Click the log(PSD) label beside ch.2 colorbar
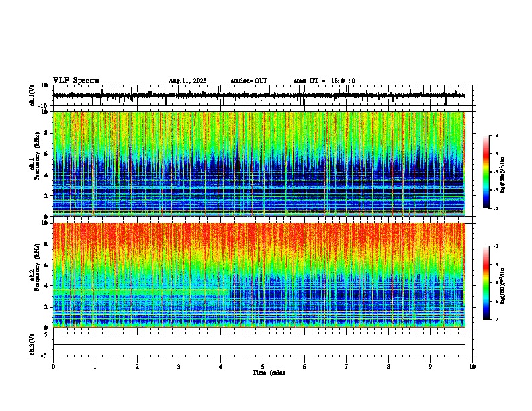Viewport: 532px width, 411px height. (503, 286)
